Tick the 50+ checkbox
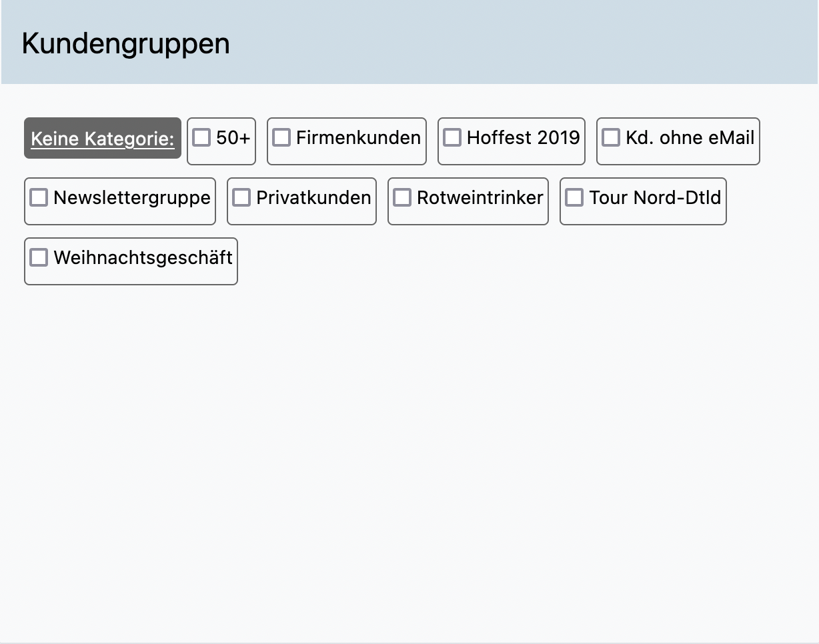819x644 pixels. coord(201,137)
